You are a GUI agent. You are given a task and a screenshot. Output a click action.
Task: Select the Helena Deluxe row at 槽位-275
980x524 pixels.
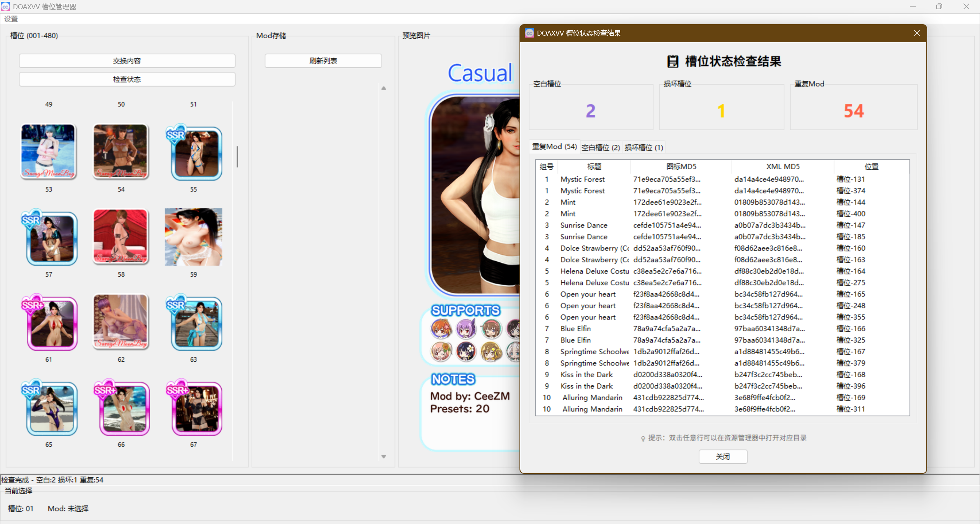pos(722,283)
